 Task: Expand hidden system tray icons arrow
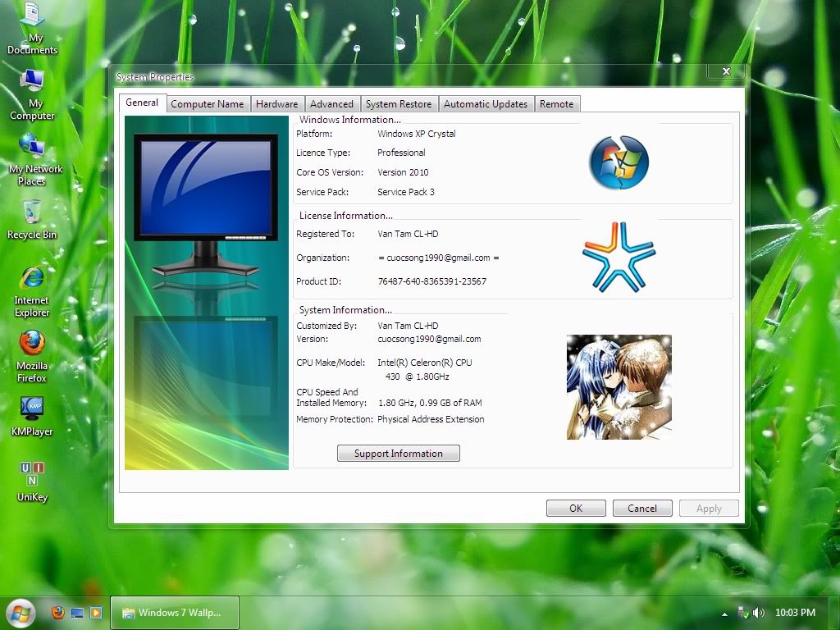pyautogui.click(x=724, y=614)
